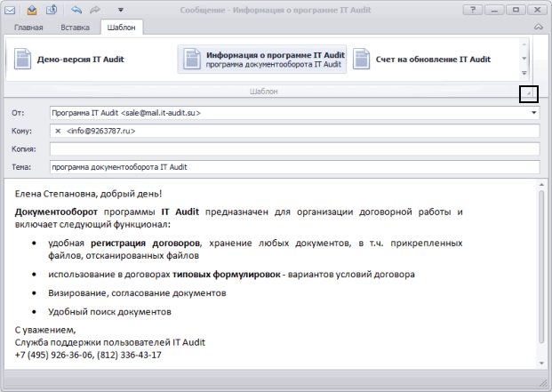Viewport: 552px width, 392px height.
Task: Click the save-attachment icon in quick toolbar
Action: point(52,10)
